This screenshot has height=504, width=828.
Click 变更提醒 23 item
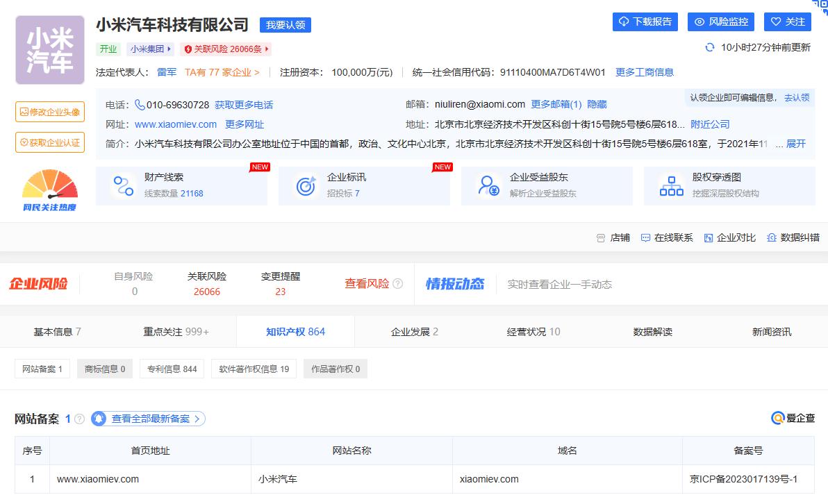point(281,284)
